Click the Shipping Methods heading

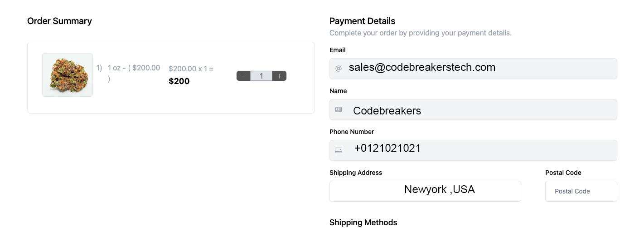pyautogui.click(x=363, y=223)
